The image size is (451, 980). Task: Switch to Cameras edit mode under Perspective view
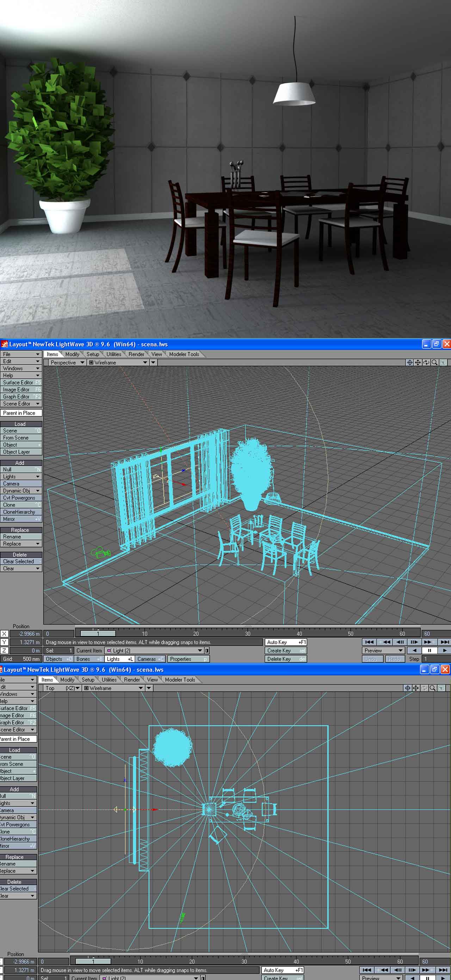(150, 659)
